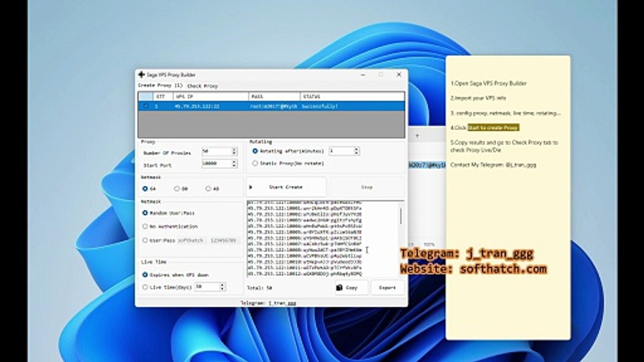Screen dimensions: 644x362
Task: Click note line "5.Copy results and go to..."
Action: tap(504, 146)
